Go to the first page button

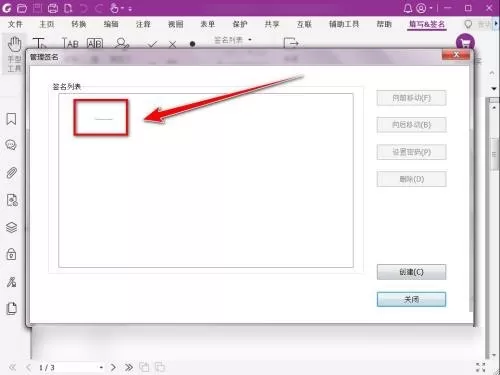pos(13,367)
